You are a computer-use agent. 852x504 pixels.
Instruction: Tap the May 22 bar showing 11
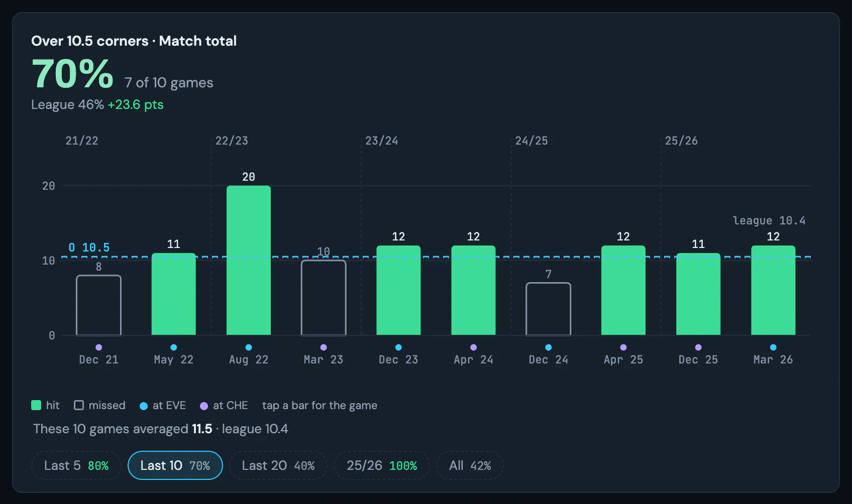[x=174, y=294]
